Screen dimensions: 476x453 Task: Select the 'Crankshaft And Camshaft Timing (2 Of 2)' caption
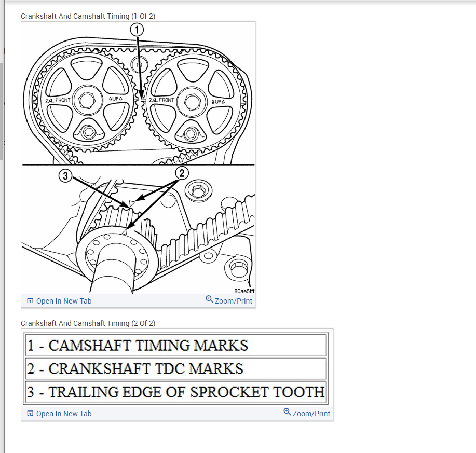88,323
